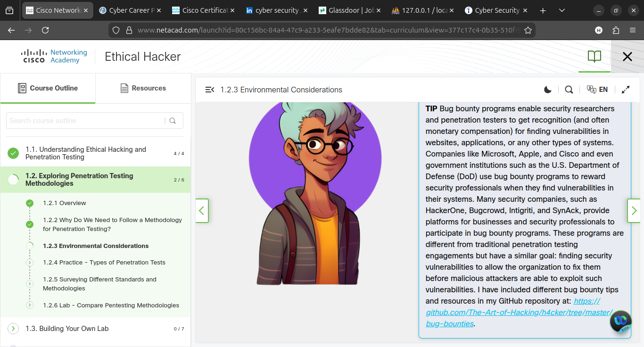
Task: Switch to the Resources tab
Action: tap(143, 88)
